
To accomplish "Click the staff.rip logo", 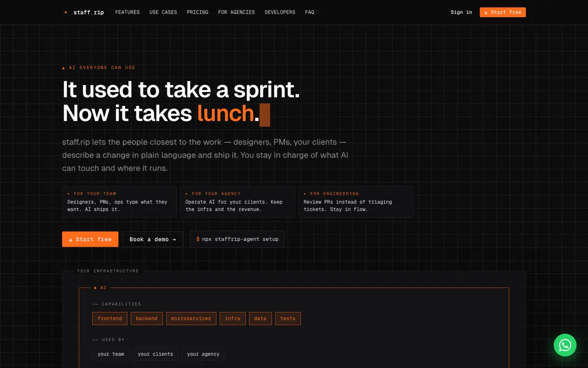I will pyautogui.click(x=84, y=12).
